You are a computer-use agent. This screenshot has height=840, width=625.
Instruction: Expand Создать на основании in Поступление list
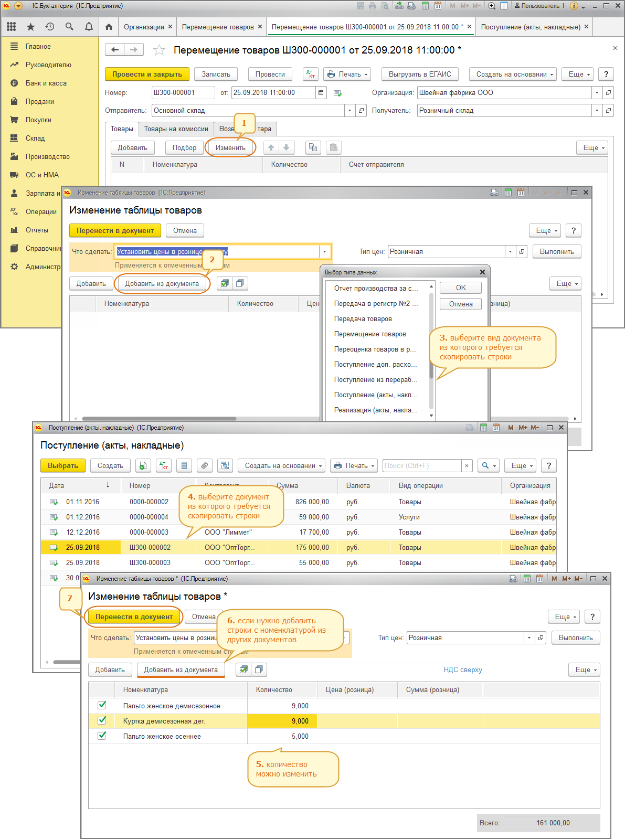click(x=282, y=466)
